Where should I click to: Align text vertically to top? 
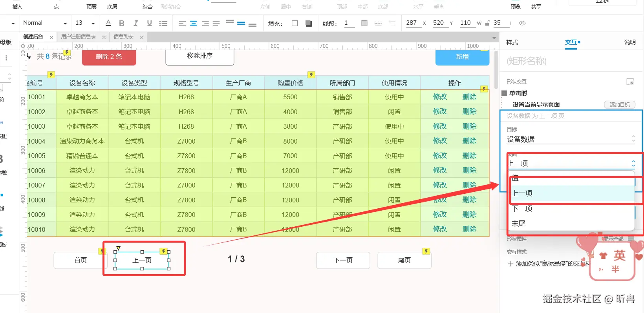coord(230,22)
